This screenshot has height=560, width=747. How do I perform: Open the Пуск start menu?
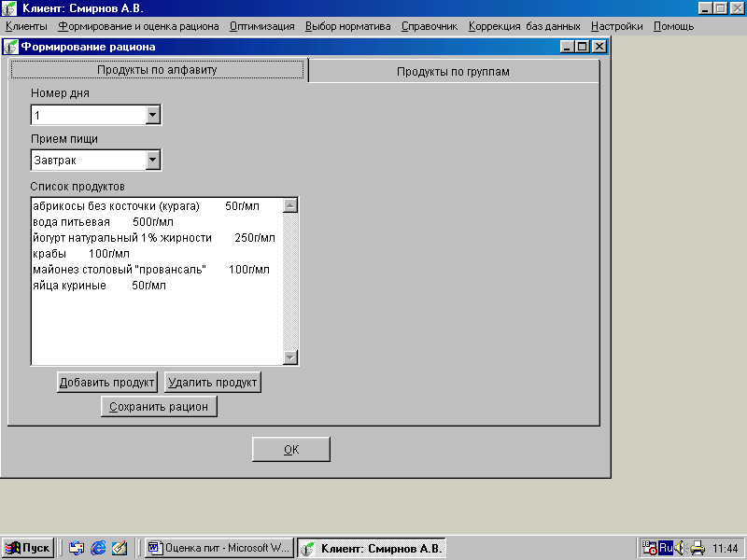pyautogui.click(x=28, y=548)
